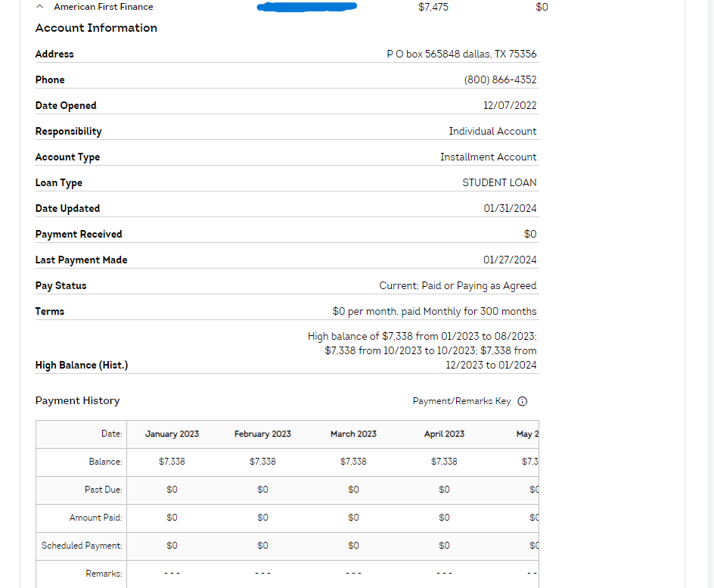The height and width of the screenshot is (588, 714).
Task: Call the (800) 866-4352 phone number
Action: click(x=501, y=79)
